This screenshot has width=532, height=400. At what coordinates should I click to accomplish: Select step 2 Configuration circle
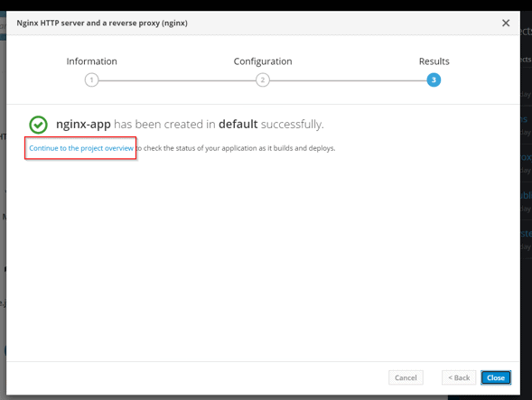click(x=262, y=80)
